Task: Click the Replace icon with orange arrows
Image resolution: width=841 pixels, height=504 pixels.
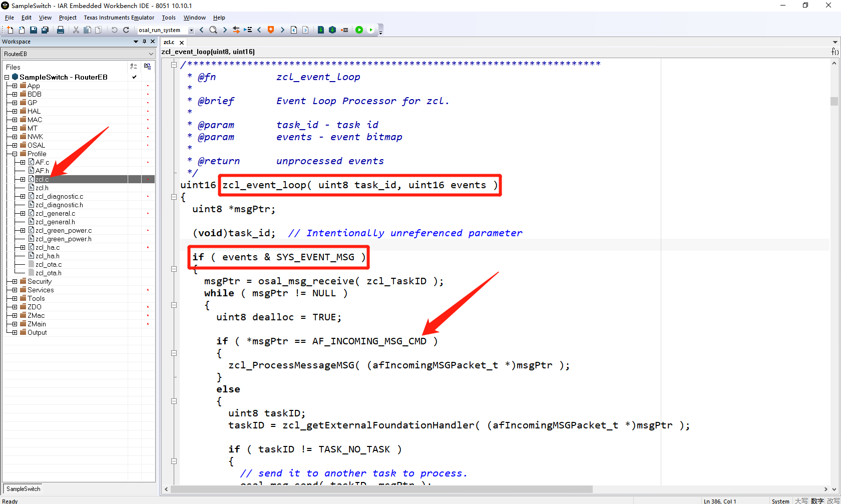Action: coord(236,30)
